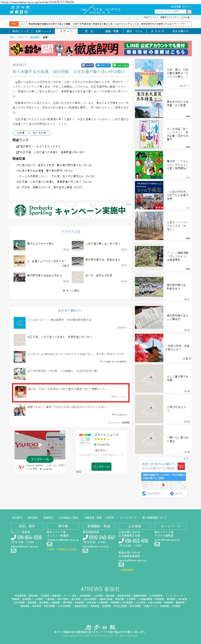Click external link icon beside 地区予選、公共交通 related link
Image resolution: width=201 pixels, height=644 pixels.
pos(18,152)
